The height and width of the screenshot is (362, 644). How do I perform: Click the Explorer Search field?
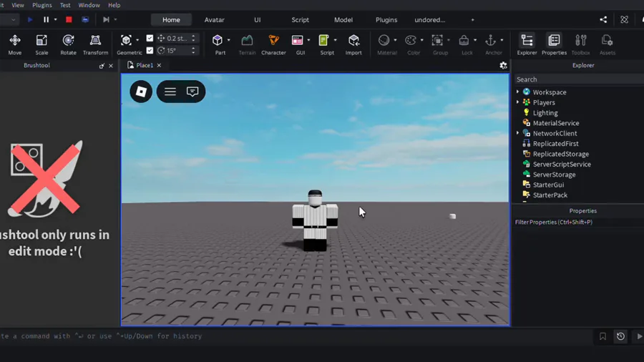click(578, 79)
